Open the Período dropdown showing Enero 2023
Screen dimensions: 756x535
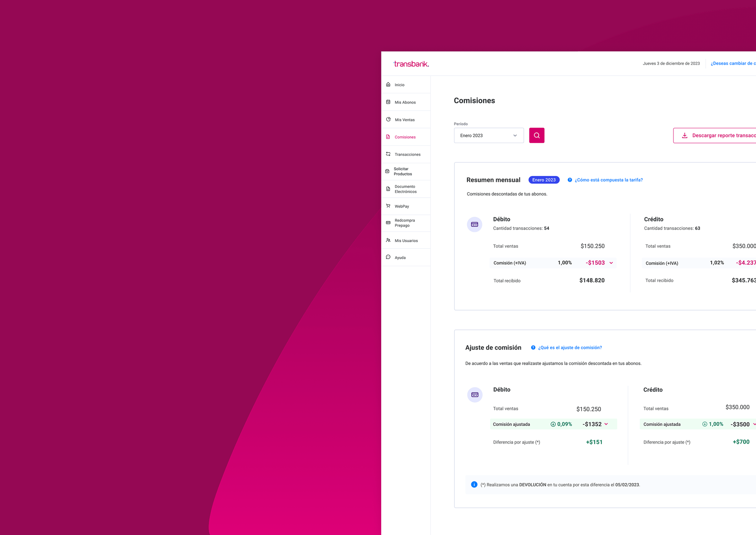[488, 136]
